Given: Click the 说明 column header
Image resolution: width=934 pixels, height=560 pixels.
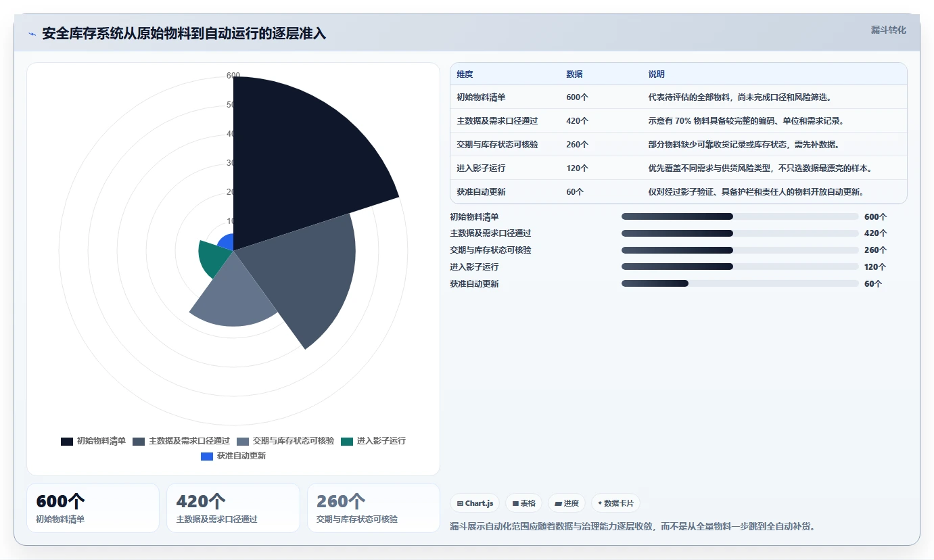Looking at the screenshot, I should point(656,74).
